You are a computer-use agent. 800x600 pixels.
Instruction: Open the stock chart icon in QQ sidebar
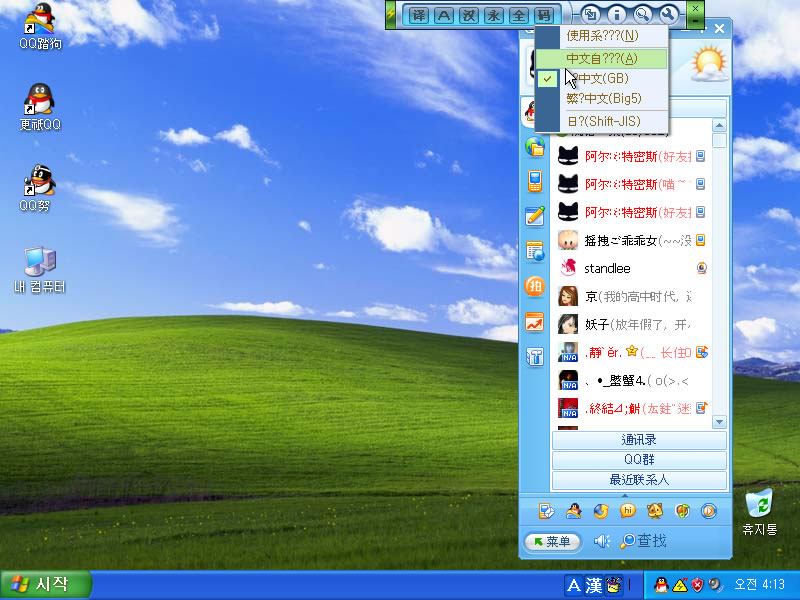(535, 322)
